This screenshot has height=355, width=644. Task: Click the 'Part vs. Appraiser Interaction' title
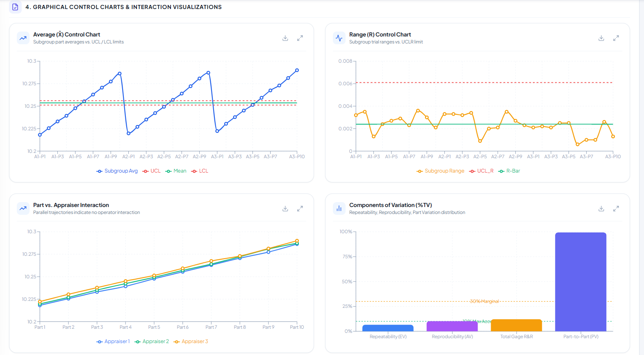(x=71, y=205)
